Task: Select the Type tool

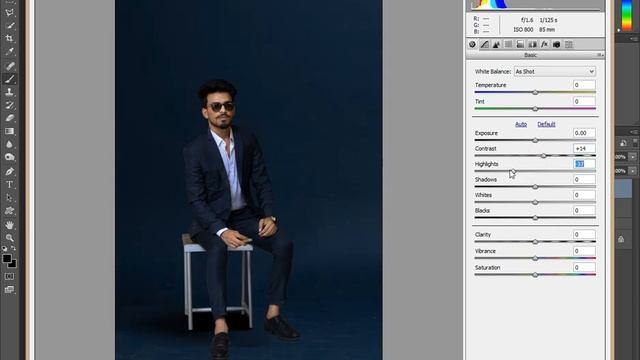Action: tap(9, 184)
